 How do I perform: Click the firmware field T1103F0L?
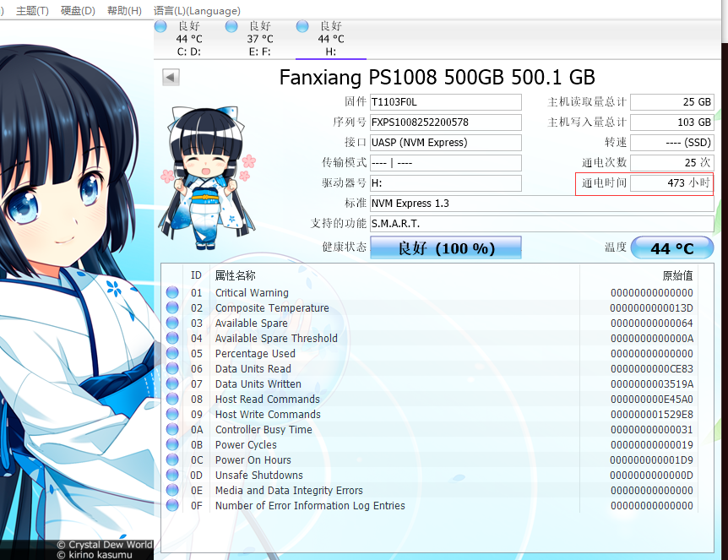pyautogui.click(x=446, y=102)
